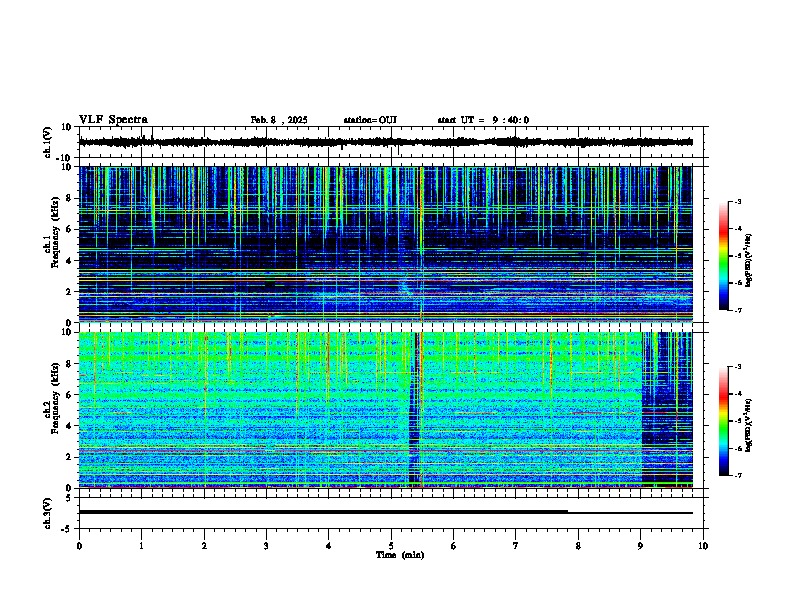The width and height of the screenshot is (792, 612).
Task: Click the time axis tick label "7"
Action: pos(516,546)
